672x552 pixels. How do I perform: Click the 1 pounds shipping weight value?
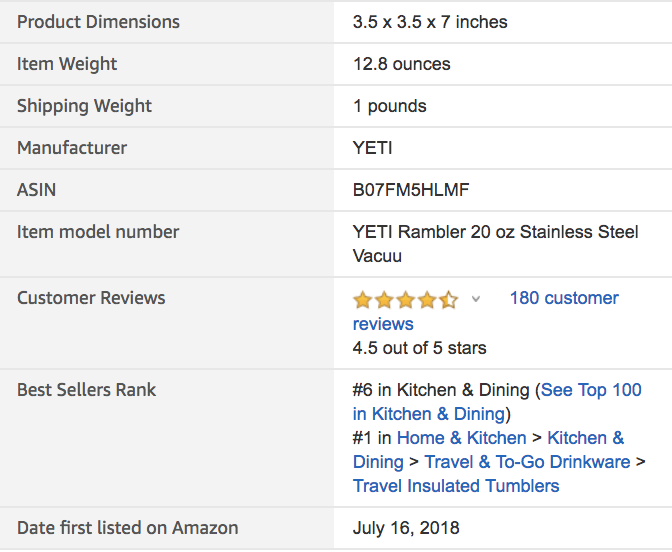[389, 106]
